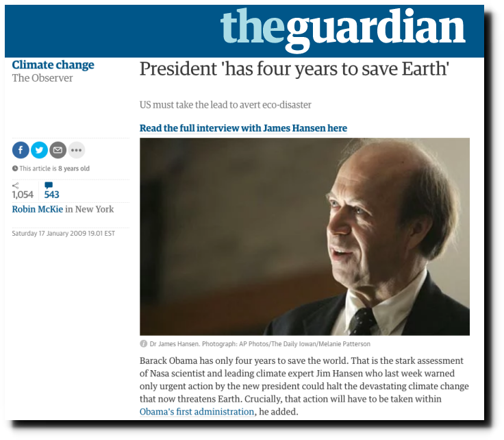504x440 pixels.
Task: Share article via email envelope icon
Action: click(x=58, y=150)
